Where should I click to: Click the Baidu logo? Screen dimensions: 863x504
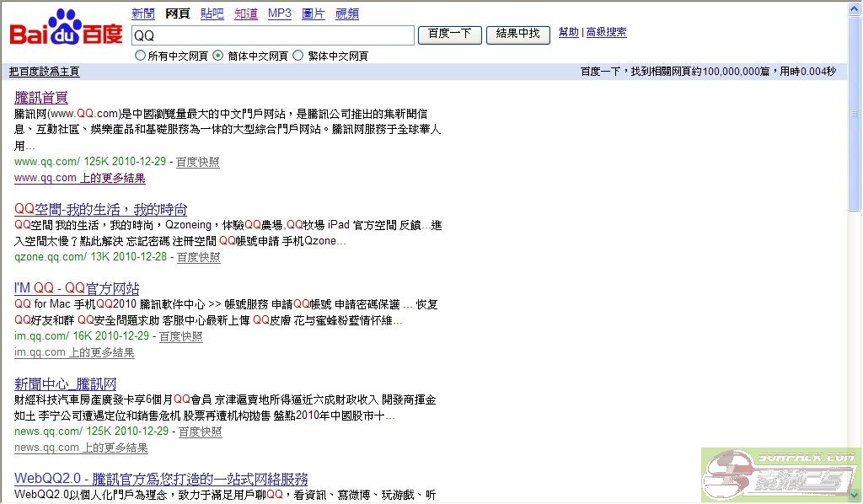(x=66, y=32)
